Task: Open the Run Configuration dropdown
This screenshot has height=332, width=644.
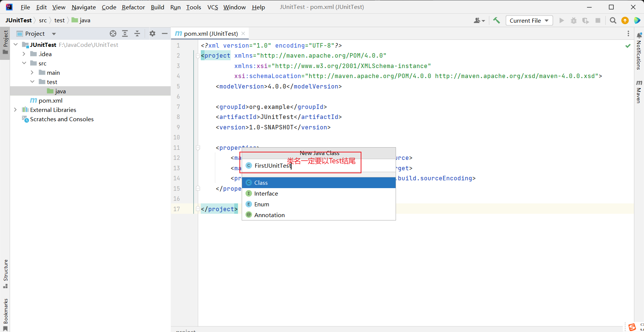Action: coord(529,20)
